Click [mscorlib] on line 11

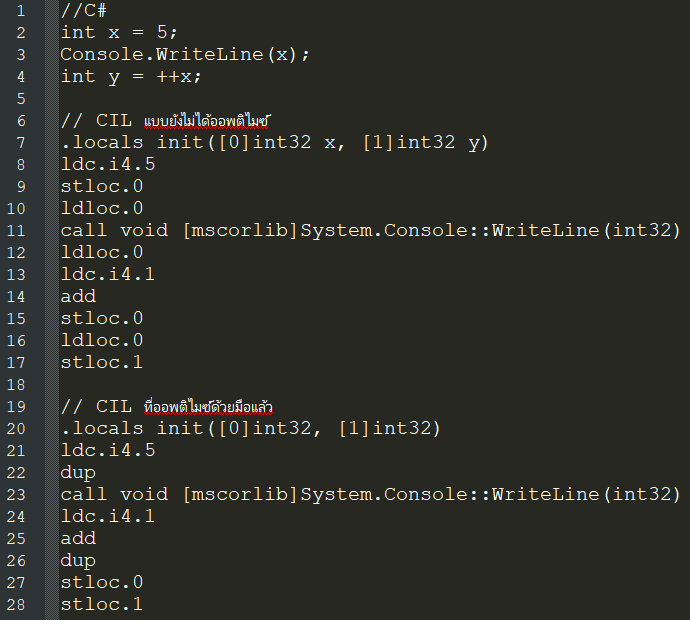[x=240, y=231]
